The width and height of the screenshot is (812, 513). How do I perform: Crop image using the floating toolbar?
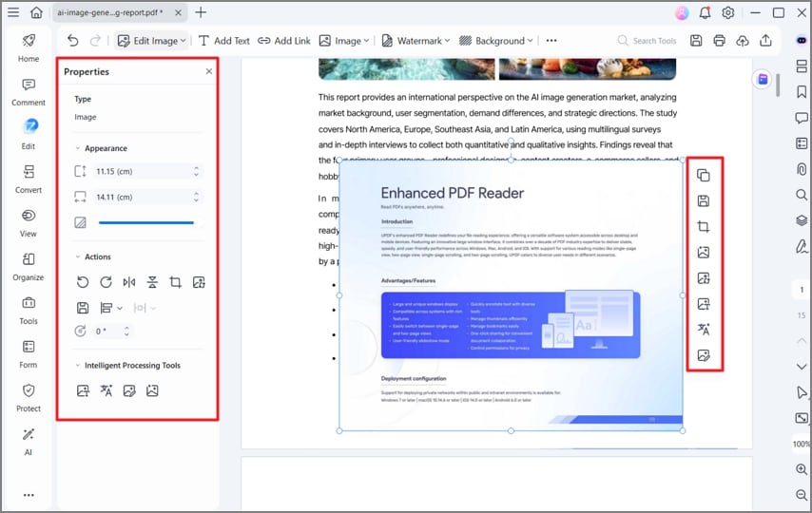pos(704,227)
